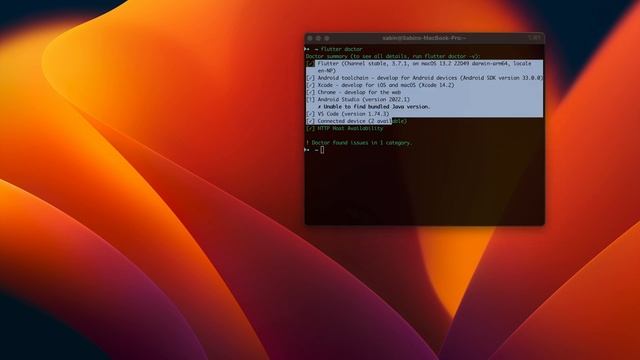Click the 'VS Code (version 1.74.3)' line
The height and width of the screenshot is (360, 640).
[348, 114]
